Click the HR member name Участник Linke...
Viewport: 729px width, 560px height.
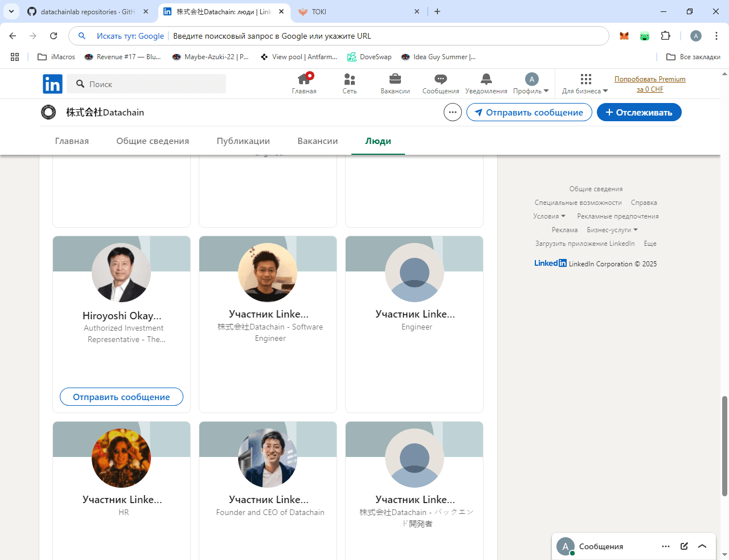tap(122, 499)
